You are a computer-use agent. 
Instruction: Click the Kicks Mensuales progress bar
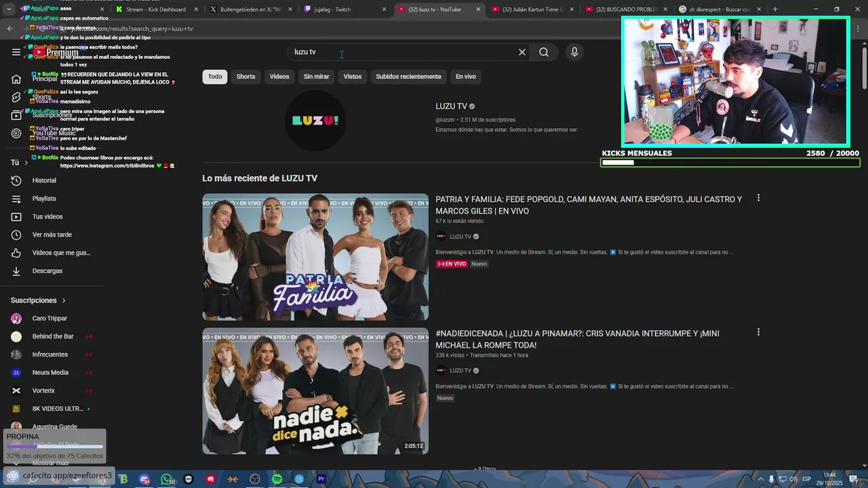(x=730, y=163)
